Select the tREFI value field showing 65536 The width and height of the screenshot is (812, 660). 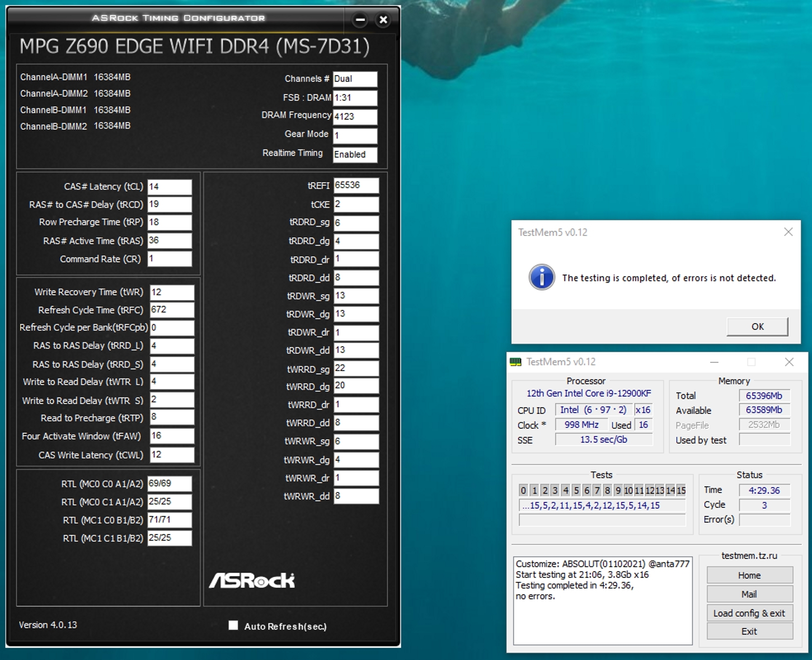356,185
